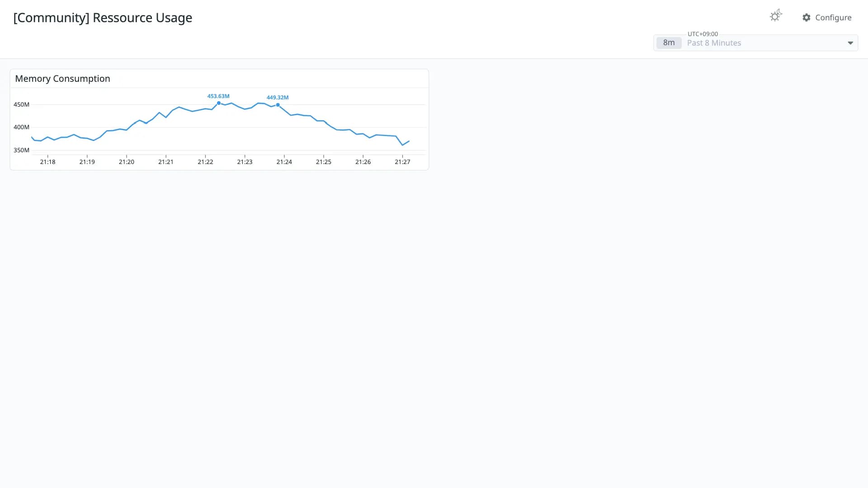Screen dimensions: 868x488
Task: Click the 453.63M peak data point
Action: [219, 103]
